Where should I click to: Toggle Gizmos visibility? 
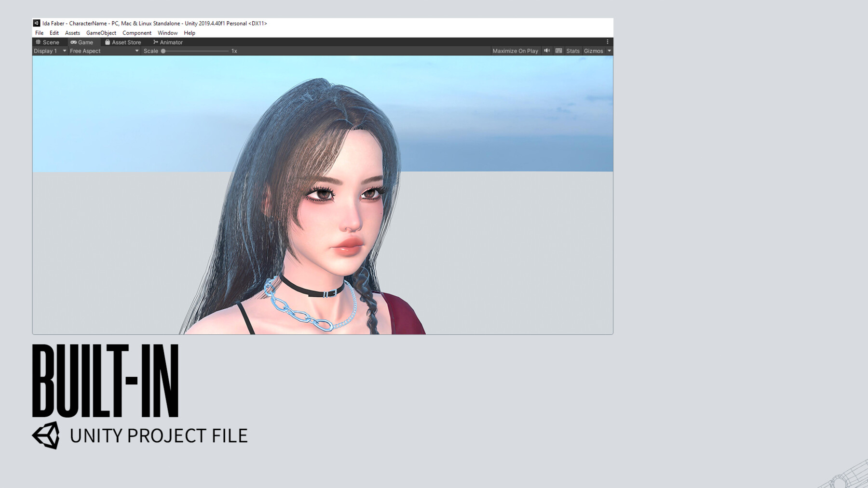click(593, 51)
